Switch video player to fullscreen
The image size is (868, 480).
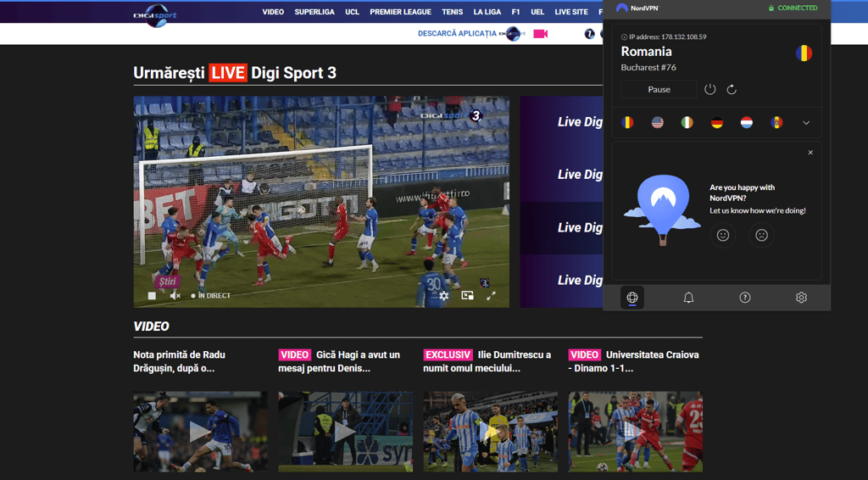click(491, 296)
